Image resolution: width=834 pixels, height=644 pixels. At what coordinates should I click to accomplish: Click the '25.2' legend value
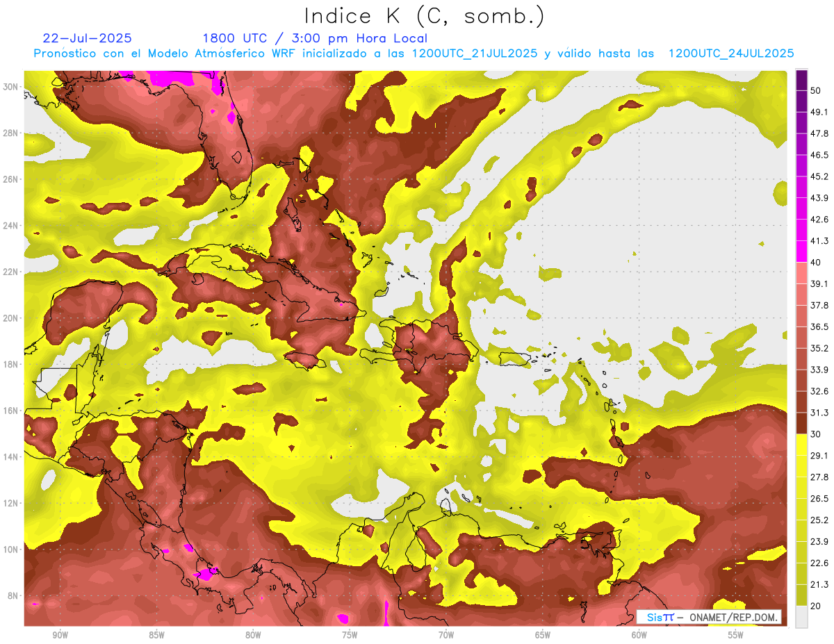click(819, 520)
